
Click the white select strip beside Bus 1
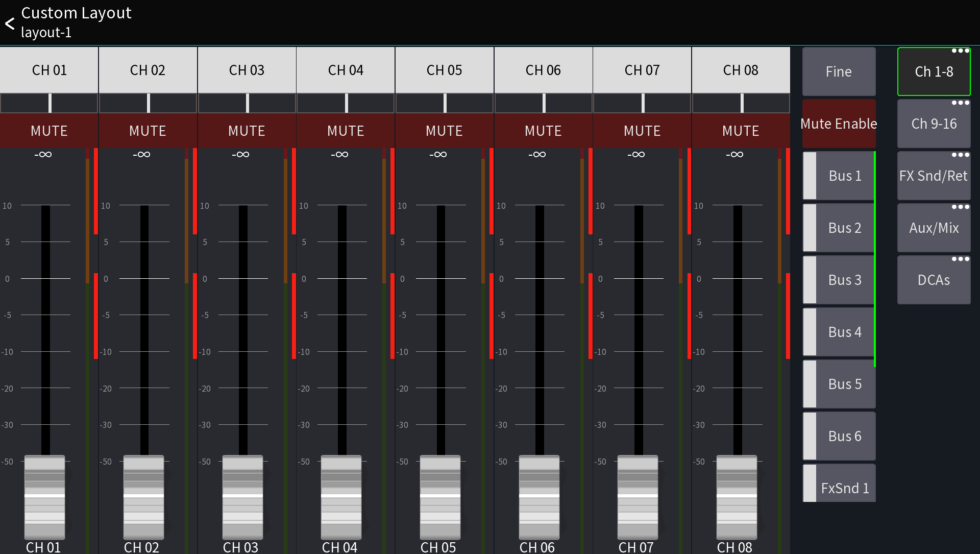[809, 175]
